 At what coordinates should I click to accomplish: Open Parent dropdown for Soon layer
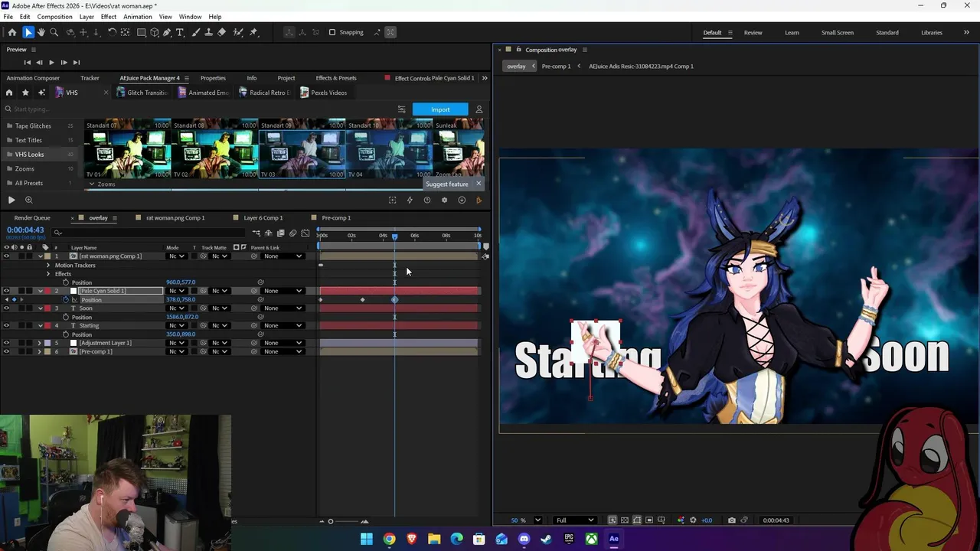click(x=282, y=308)
